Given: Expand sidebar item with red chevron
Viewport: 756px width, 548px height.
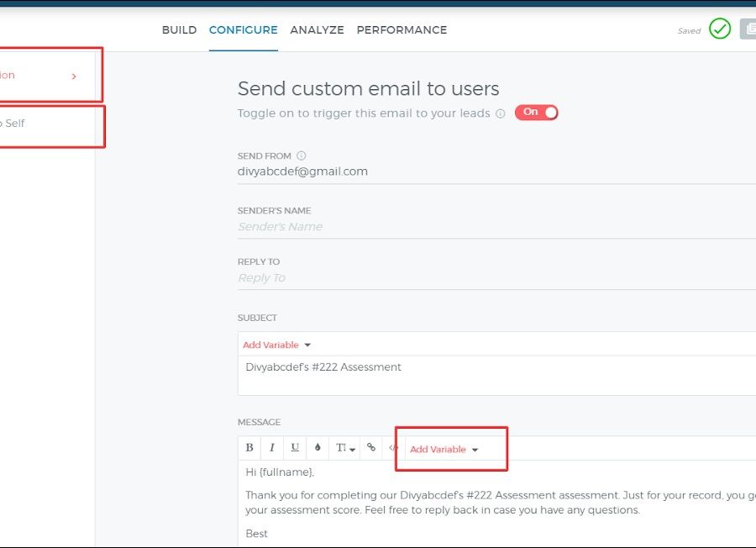Looking at the screenshot, I should point(74,76).
